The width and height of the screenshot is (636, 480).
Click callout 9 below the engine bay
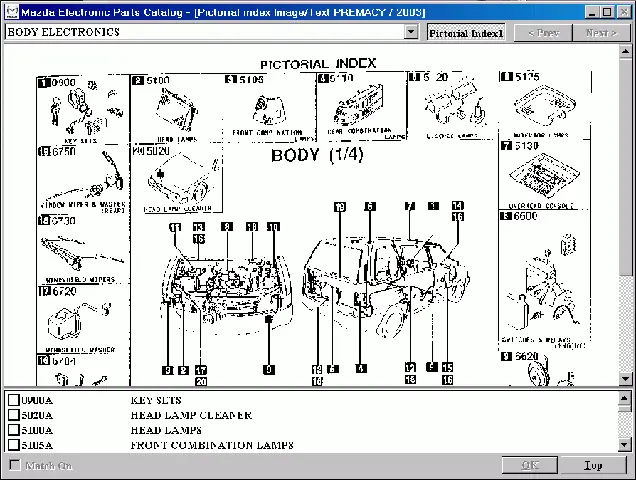[269, 369]
